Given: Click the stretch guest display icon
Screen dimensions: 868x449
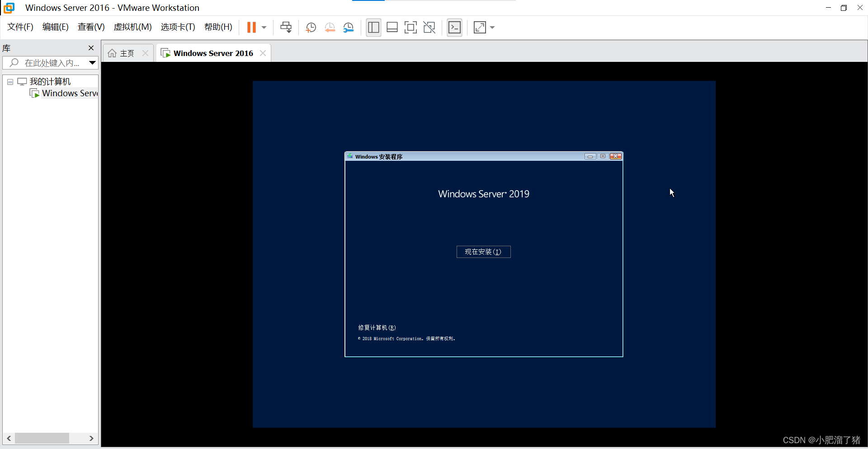Looking at the screenshot, I should click(480, 28).
